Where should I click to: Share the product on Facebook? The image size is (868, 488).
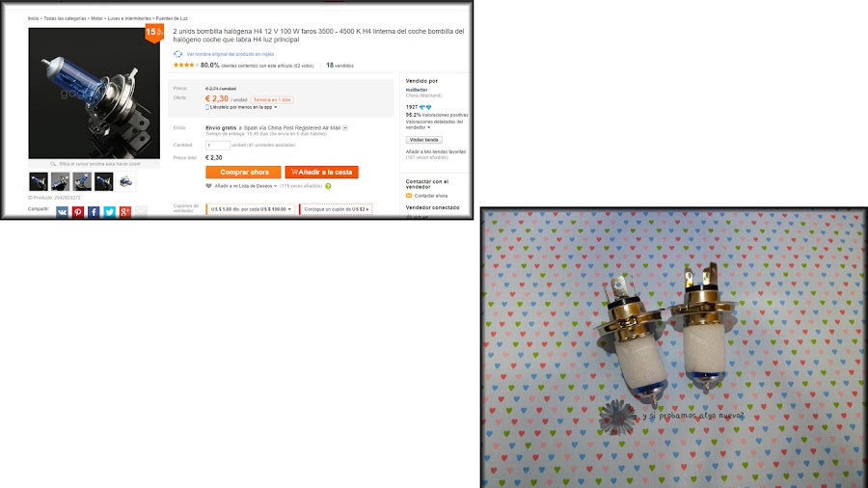click(x=94, y=212)
